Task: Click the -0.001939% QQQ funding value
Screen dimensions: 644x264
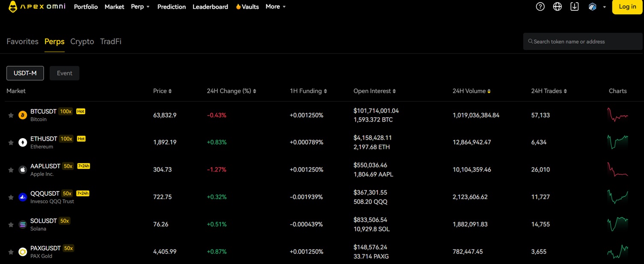Action: tap(306, 197)
